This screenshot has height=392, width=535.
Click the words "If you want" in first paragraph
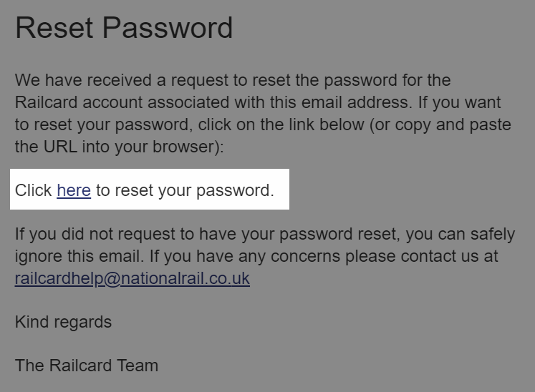click(460, 102)
